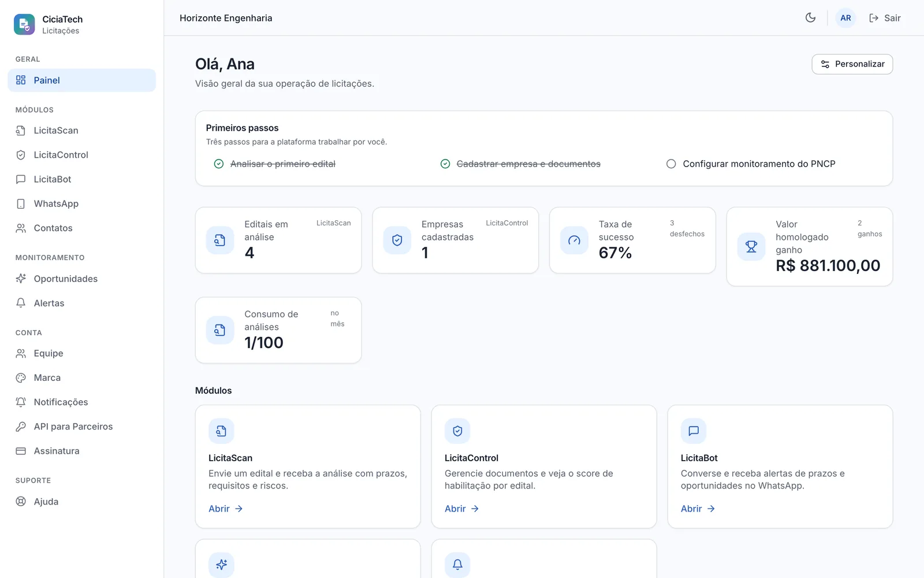Open the Personalizar settings button
Screen dimensions: 924x578
[x=852, y=64]
